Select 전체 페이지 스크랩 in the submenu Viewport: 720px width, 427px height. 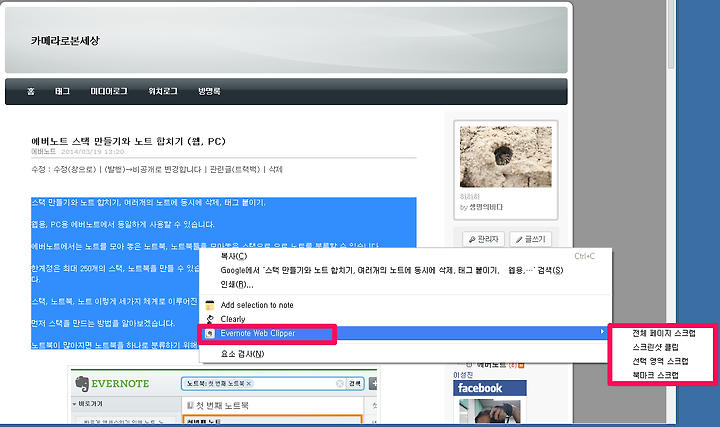(x=664, y=333)
